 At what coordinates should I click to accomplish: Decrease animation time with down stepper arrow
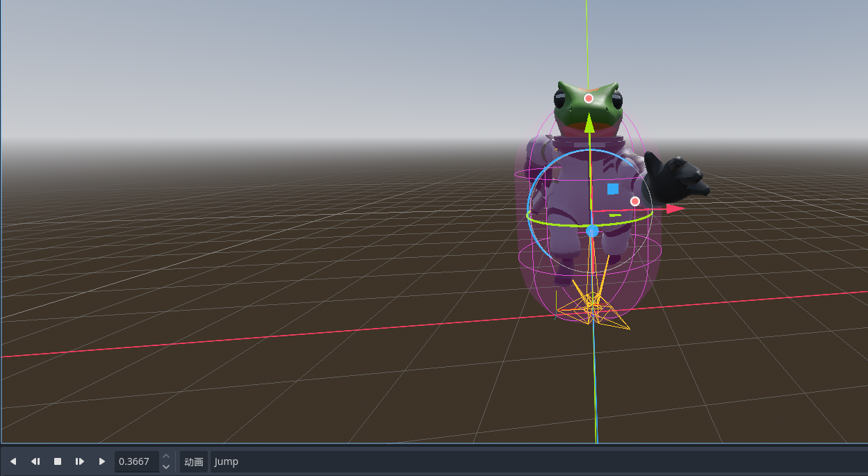pos(166,467)
